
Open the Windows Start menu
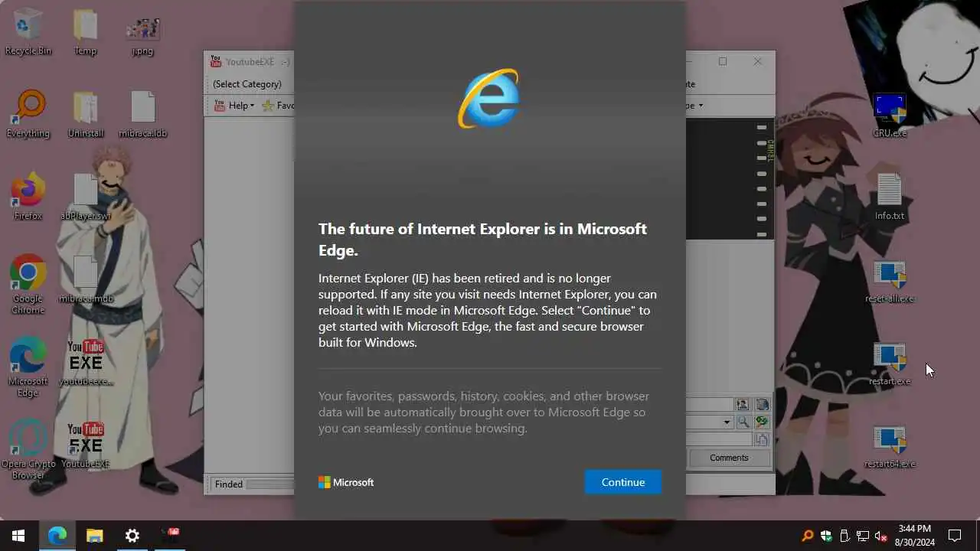click(x=18, y=536)
